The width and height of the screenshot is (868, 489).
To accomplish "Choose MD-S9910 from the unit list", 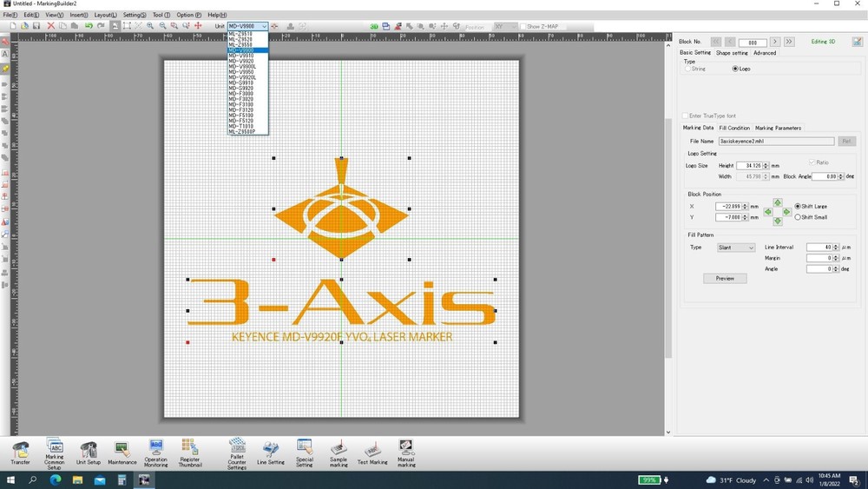I will (248, 83).
